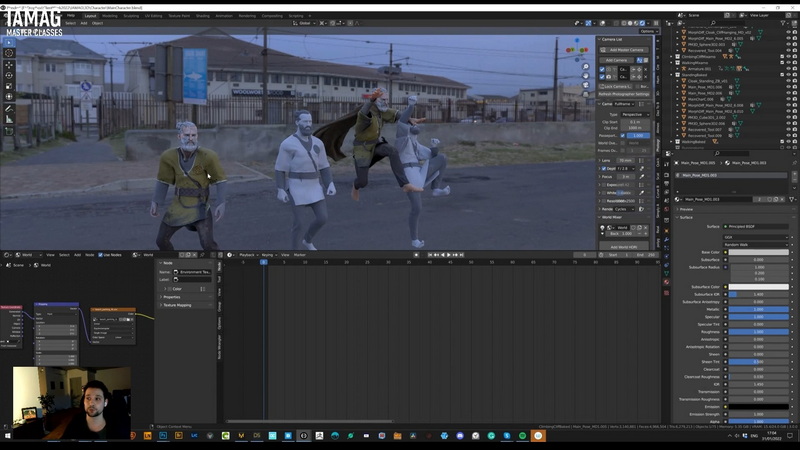The height and width of the screenshot is (450, 800).
Task: Open the Keying menu in the timeline
Action: pyautogui.click(x=267, y=255)
